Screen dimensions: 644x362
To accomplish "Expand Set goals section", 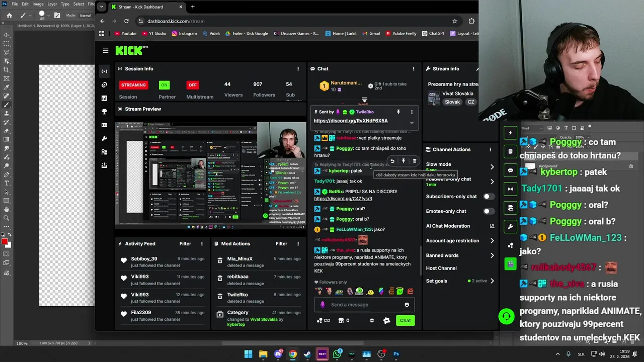I will [492, 281].
